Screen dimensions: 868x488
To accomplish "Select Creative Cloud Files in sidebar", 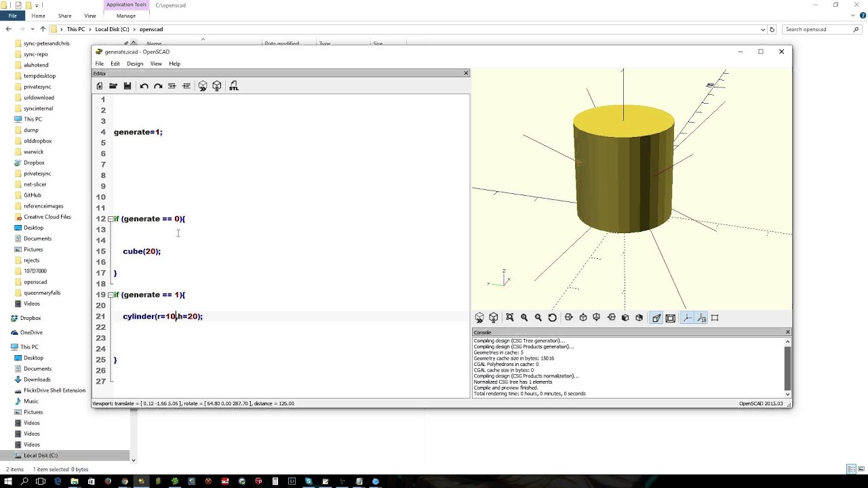I will [47, 217].
